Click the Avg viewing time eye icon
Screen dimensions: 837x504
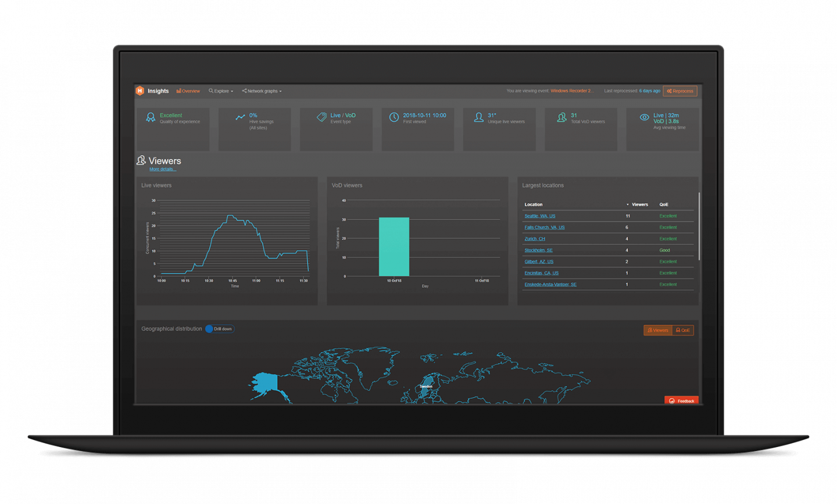click(x=643, y=117)
